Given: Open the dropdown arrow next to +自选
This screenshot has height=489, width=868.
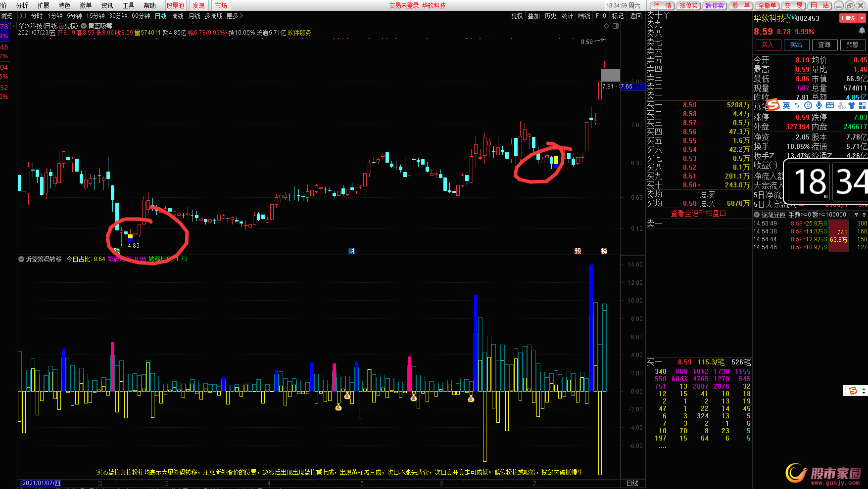Looking at the screenshot, I should point(862,18).
